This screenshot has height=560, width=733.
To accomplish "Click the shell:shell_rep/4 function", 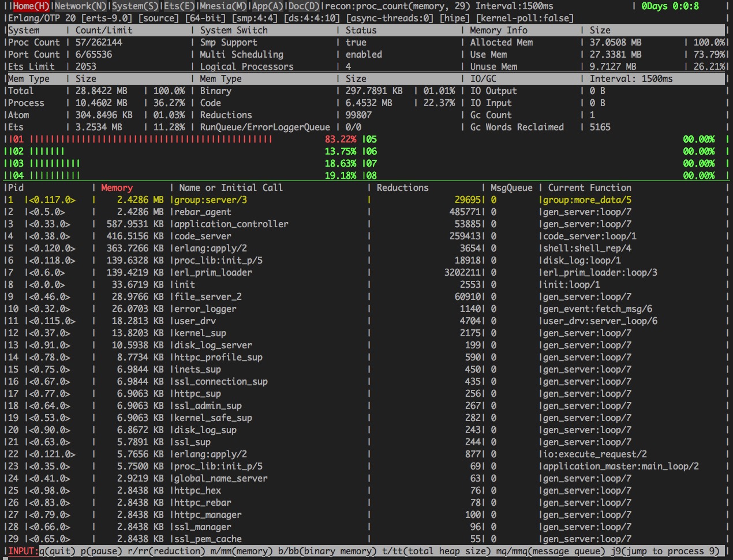I will pyautogui.click(x=587, y=248).
